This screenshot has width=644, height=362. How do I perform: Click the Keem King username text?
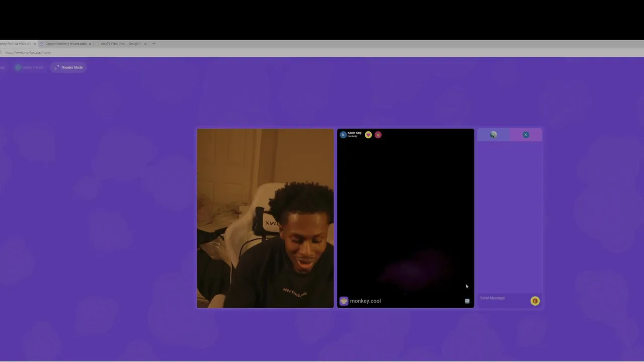coord(354,133)
